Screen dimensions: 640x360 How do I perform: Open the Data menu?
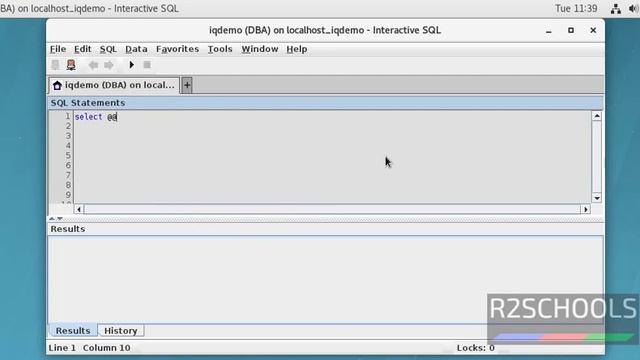[x=136, y=49]
